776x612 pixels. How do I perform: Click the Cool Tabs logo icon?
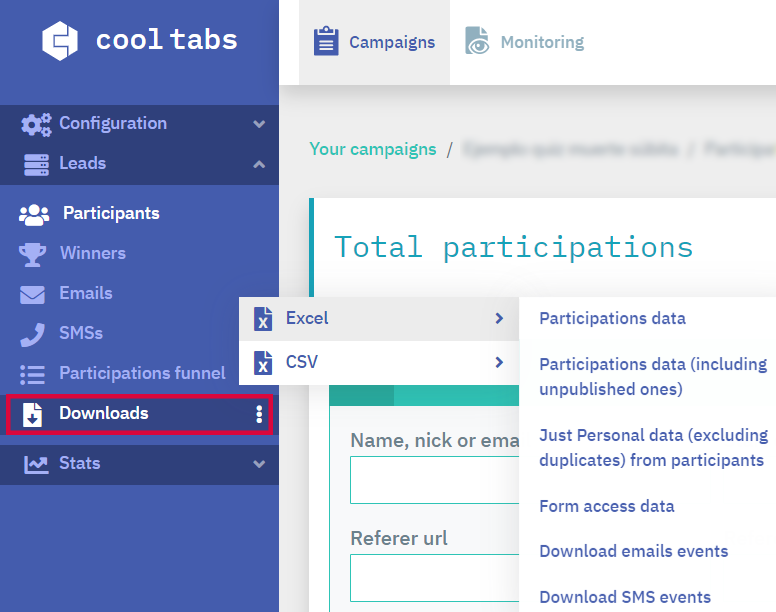[60, 40]
